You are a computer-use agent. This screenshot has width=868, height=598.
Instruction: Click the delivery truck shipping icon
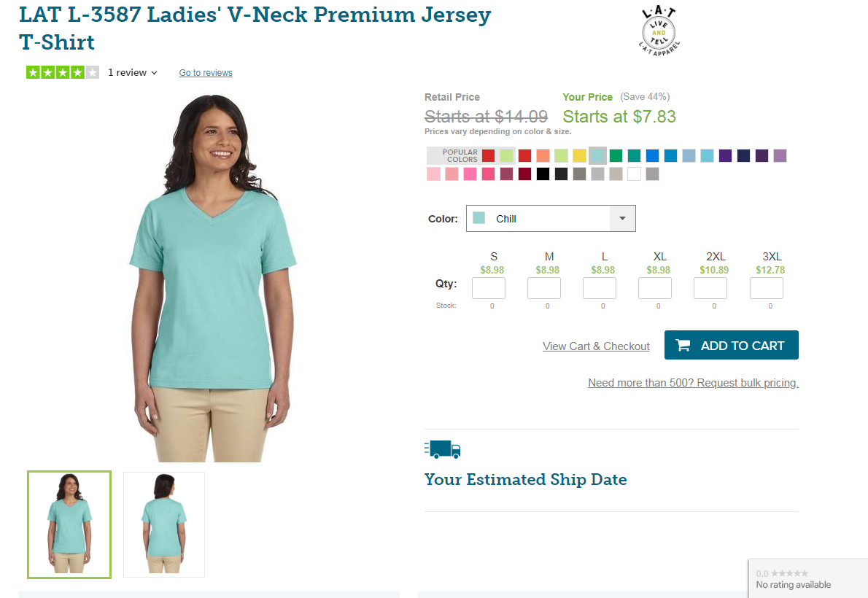pos(442,449)
